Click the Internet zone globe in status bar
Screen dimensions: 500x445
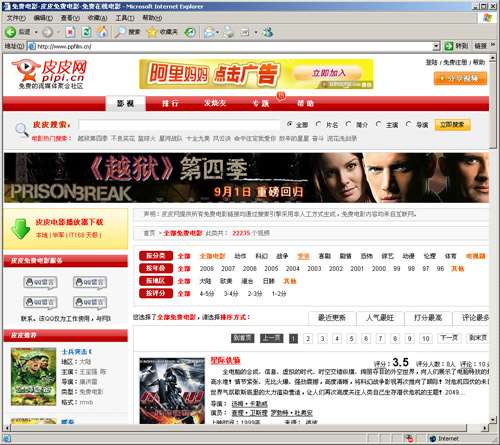(x=433, y=439)
